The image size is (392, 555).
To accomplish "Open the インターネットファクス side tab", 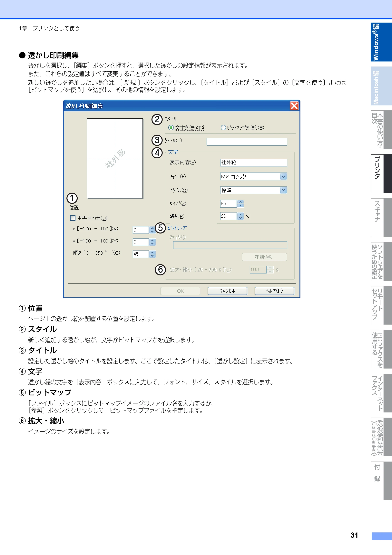I will coord(381,393).
